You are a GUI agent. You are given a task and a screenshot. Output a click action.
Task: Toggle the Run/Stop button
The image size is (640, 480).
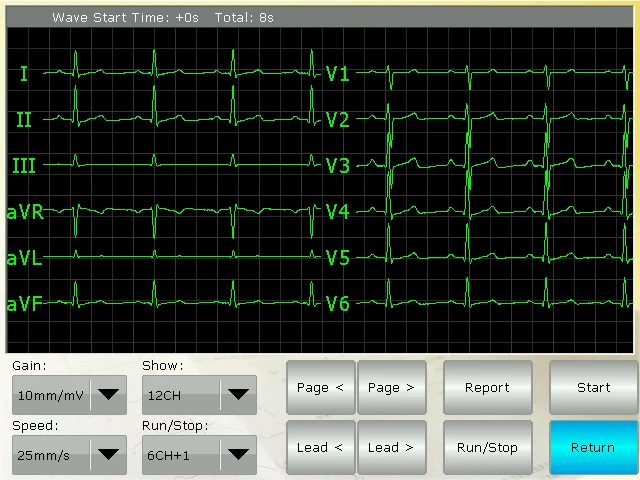(x=487, y=447)
